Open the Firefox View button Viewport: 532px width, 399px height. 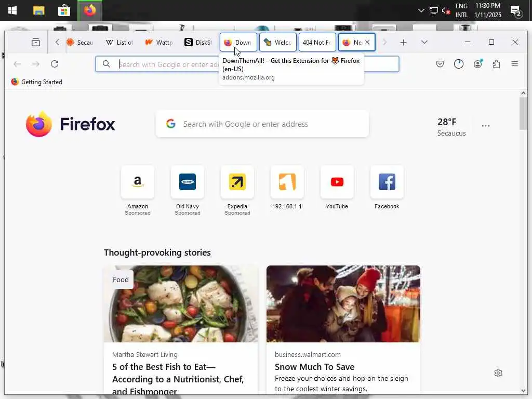(x=36, y=43)
